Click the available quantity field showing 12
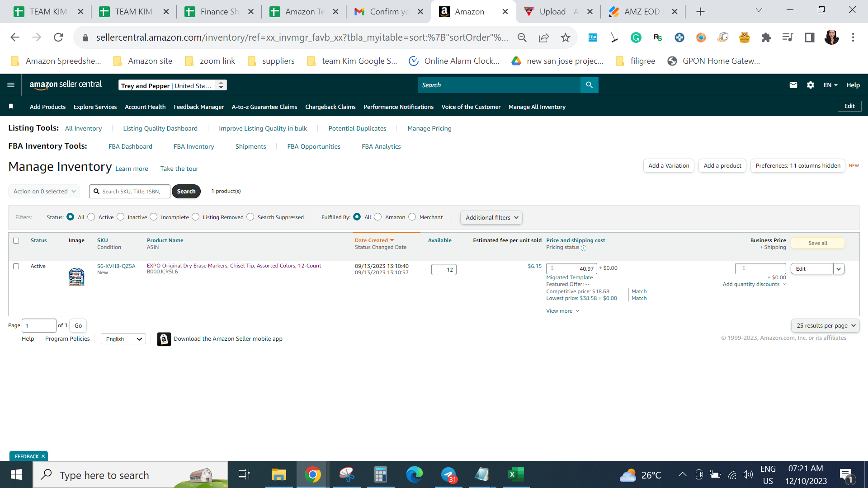The image size is (868, 488). pos(444,270)
